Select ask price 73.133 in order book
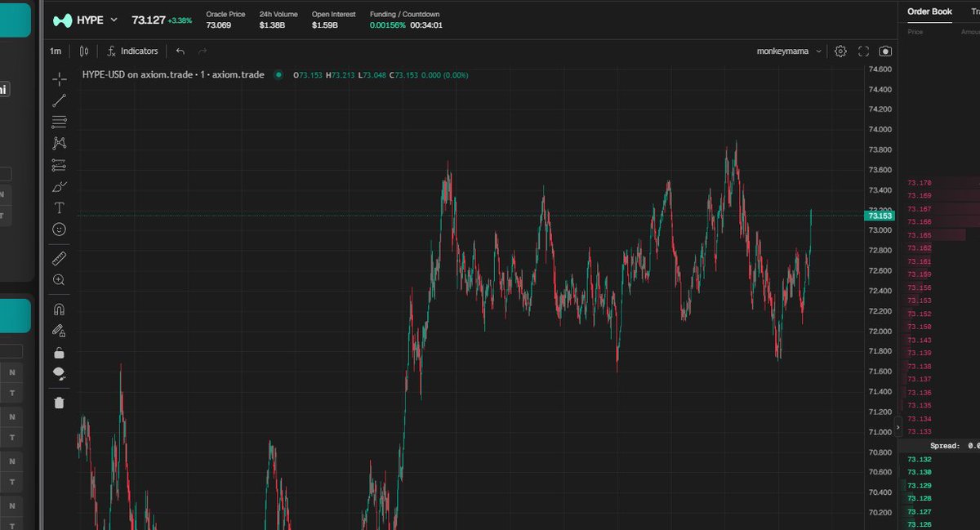The image size is (980, 530). tap(920, 431)
